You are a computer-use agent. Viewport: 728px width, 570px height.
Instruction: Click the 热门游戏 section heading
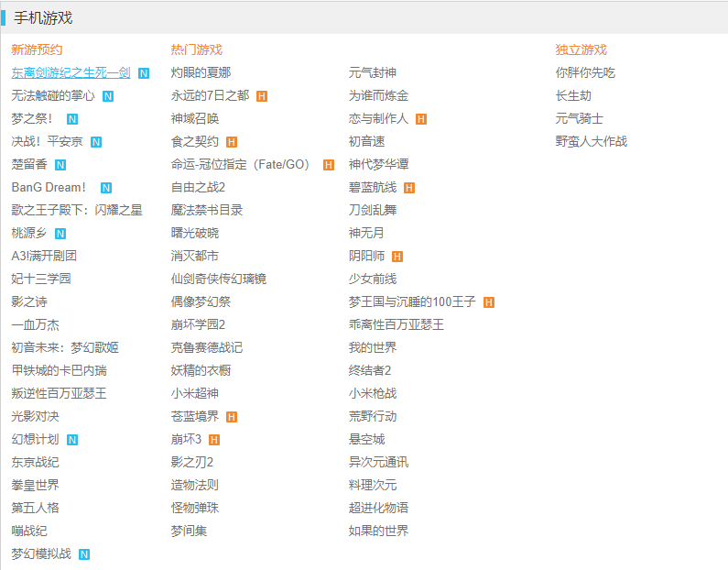click(196, 49)
